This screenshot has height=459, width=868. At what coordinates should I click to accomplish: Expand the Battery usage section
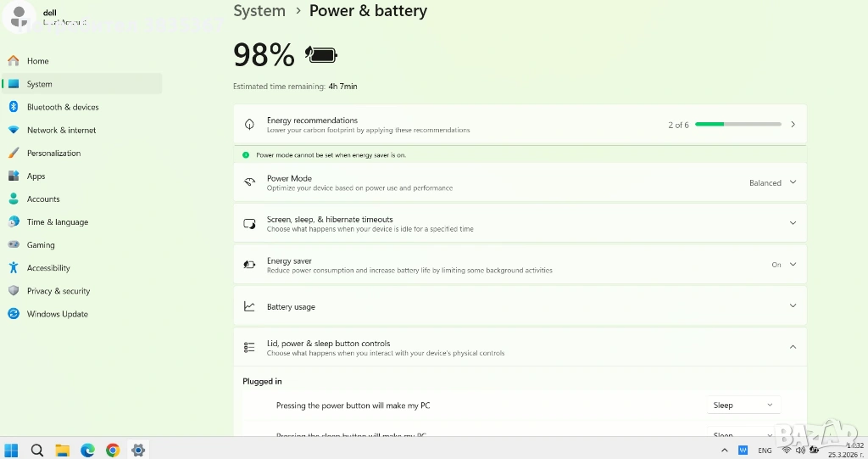[x=793, y=305]
